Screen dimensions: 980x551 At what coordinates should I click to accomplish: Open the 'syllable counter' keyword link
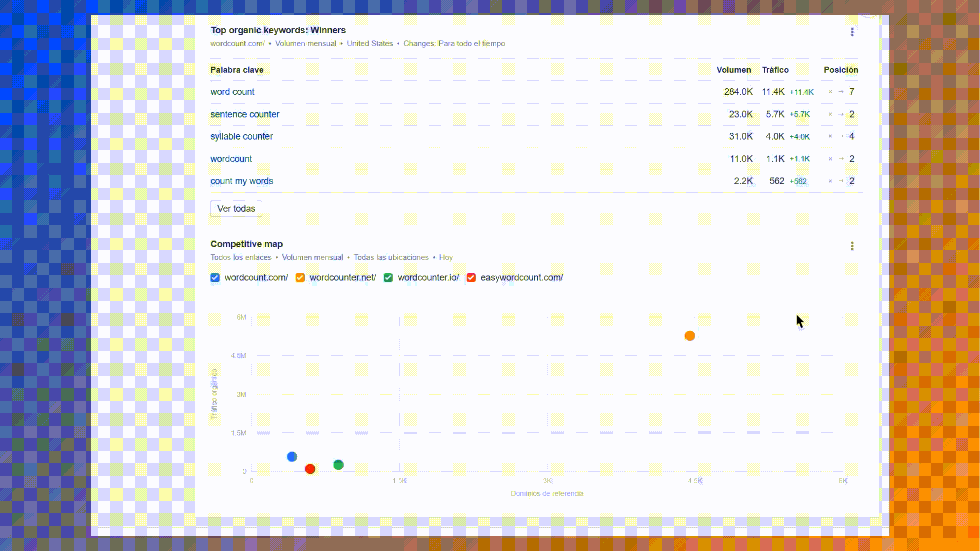click(241, 136)
